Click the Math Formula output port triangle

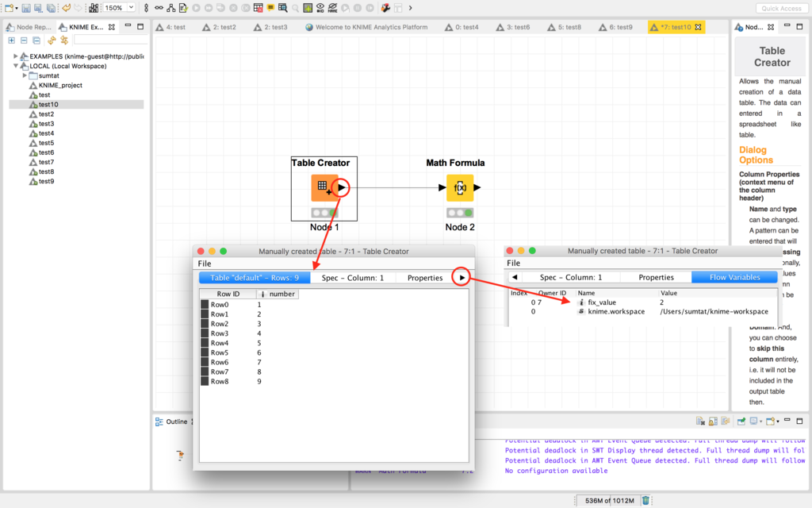click(477, 187)
